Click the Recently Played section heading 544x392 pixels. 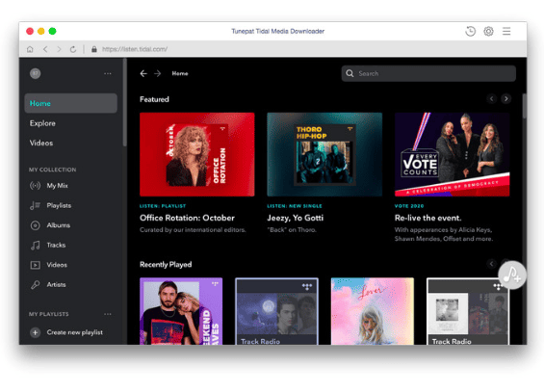[x=166, y=264]
